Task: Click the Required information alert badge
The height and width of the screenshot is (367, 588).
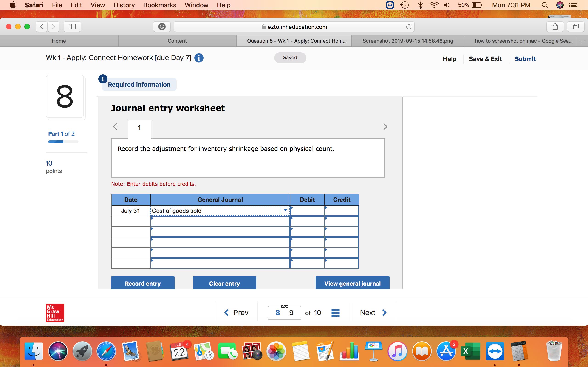Action: 103,79
